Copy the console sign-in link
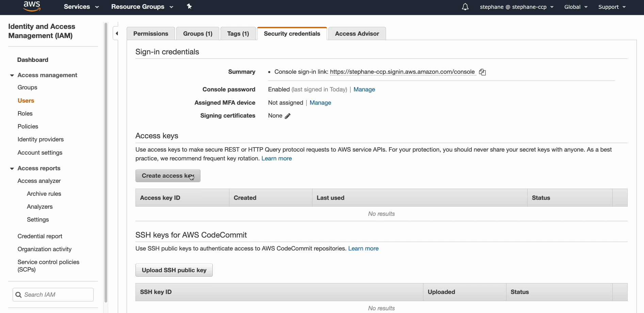Image resolution: width=644 pixels, height=313 pixels. [482, 72]
